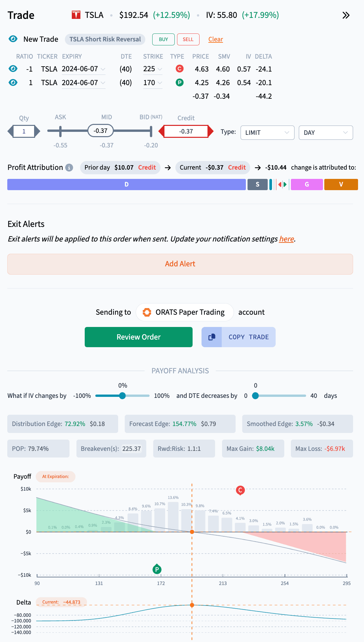Click the ORATS Paper Trading logo icon

click(147, 312)
